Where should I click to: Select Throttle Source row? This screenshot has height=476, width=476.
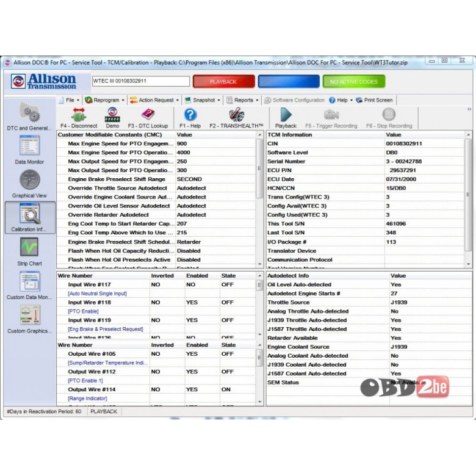[x=369, y=302]
